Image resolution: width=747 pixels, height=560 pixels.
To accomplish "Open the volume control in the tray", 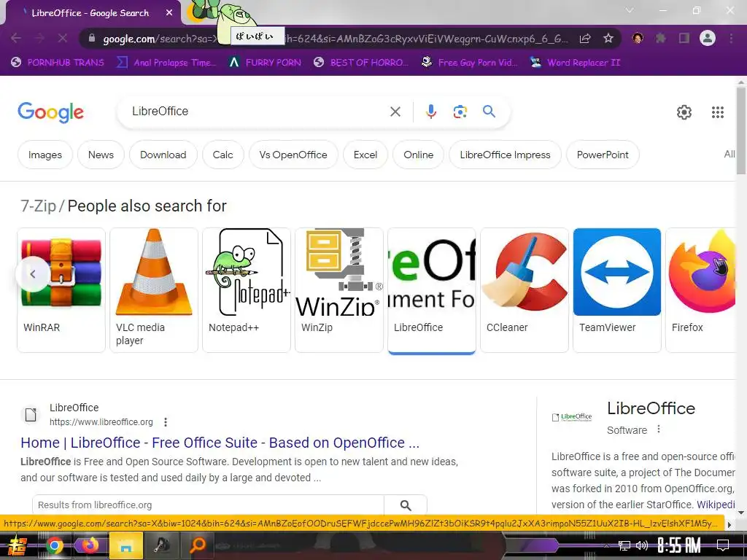I will pyautogui.click(x=642, y=545).
